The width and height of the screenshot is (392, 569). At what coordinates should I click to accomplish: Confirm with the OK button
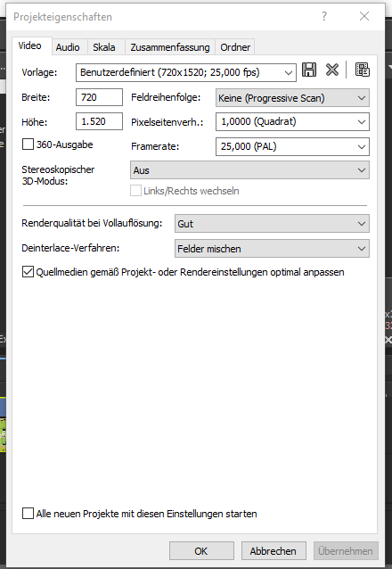tap(201, 551)
